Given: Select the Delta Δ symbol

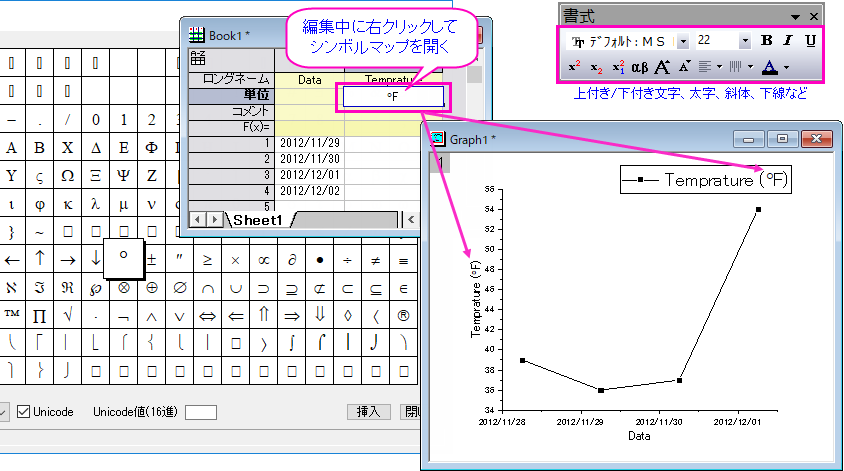Looking at the screenshot, I should pos(96,148).
